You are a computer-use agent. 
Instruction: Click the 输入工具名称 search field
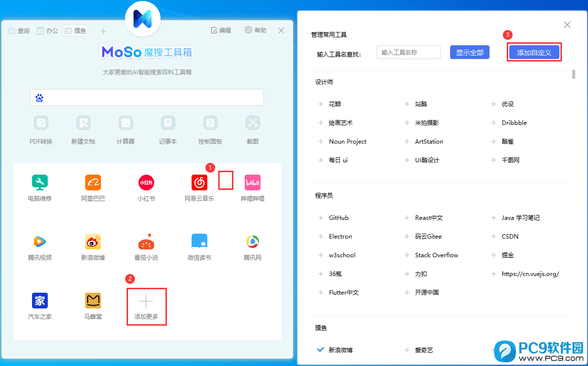[408, 53]
